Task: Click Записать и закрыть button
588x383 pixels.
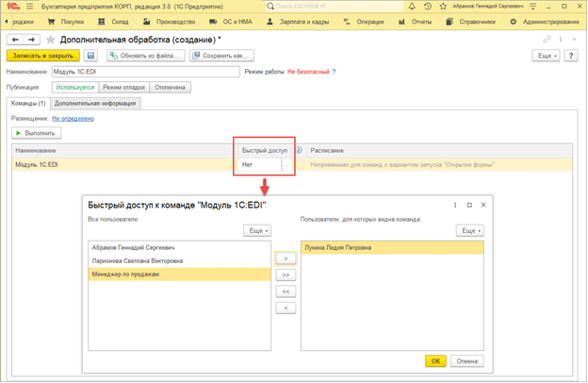Action: [43, 56]
